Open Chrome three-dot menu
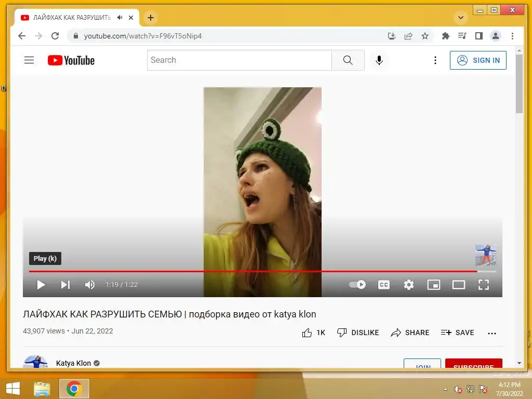 pyautogui.click(x=512, y=36)
